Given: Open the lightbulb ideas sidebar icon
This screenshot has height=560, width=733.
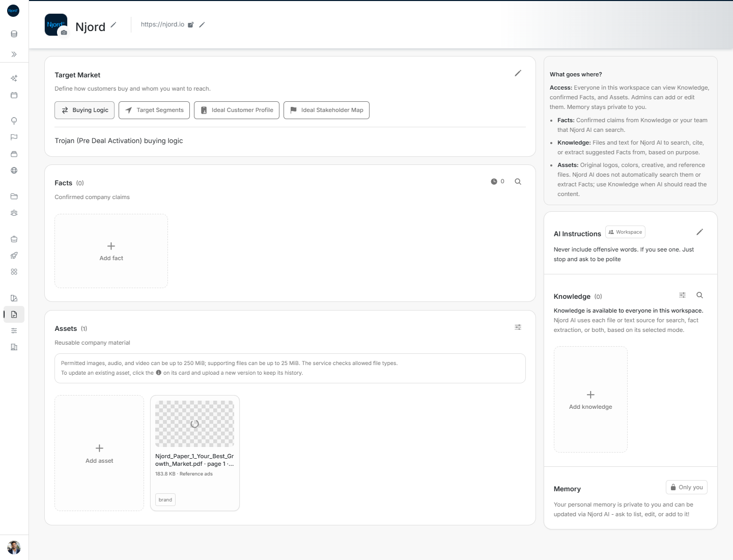Looking at the screenshot, I should tap(14, 121).
